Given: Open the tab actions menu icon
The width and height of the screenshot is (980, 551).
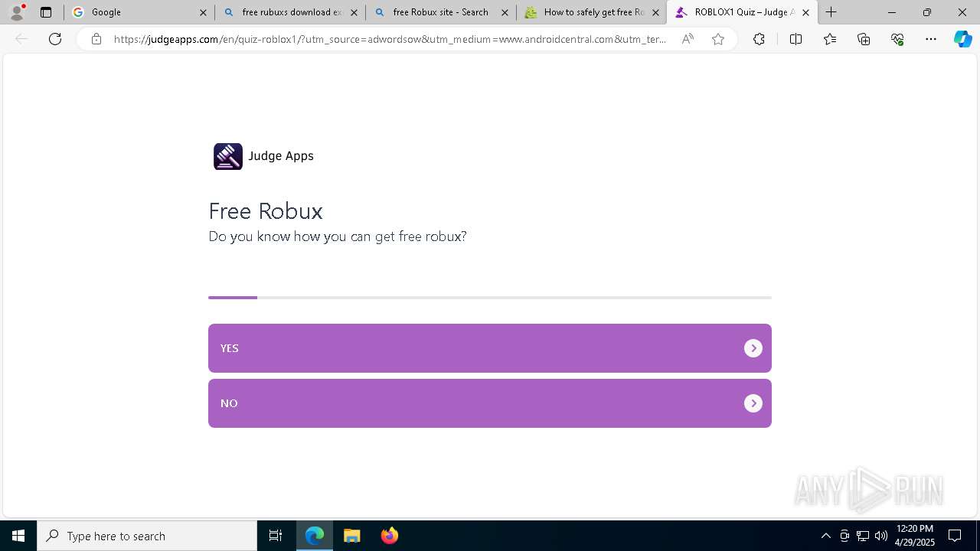Looking at the screenshot, I should click(46, 12).
